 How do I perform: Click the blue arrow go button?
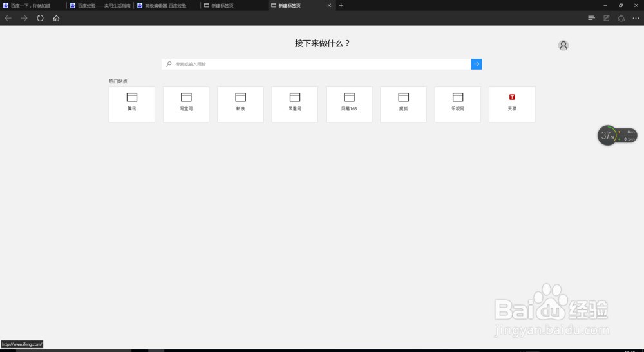click(477, 64)
